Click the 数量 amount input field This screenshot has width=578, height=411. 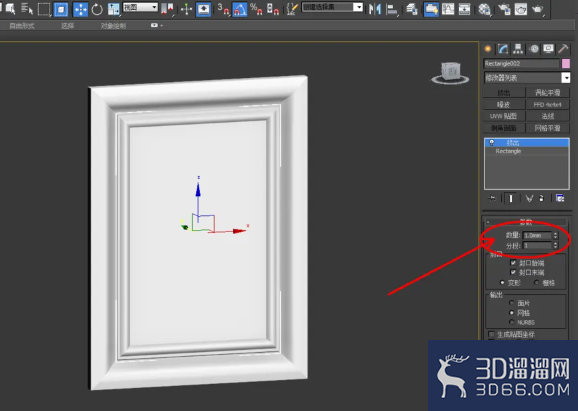pos(537,235)
